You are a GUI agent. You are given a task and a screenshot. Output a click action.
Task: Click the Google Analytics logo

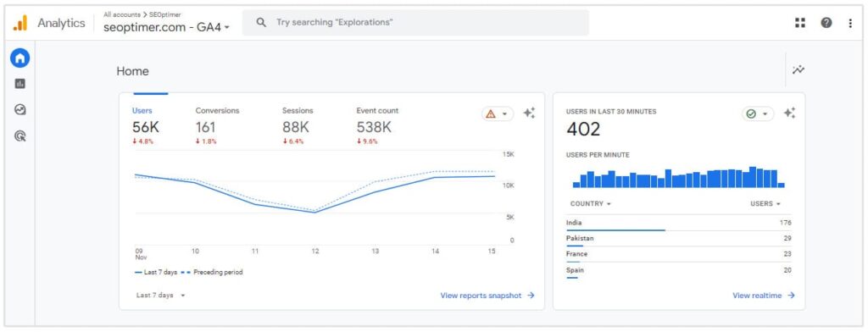[20, 23]
